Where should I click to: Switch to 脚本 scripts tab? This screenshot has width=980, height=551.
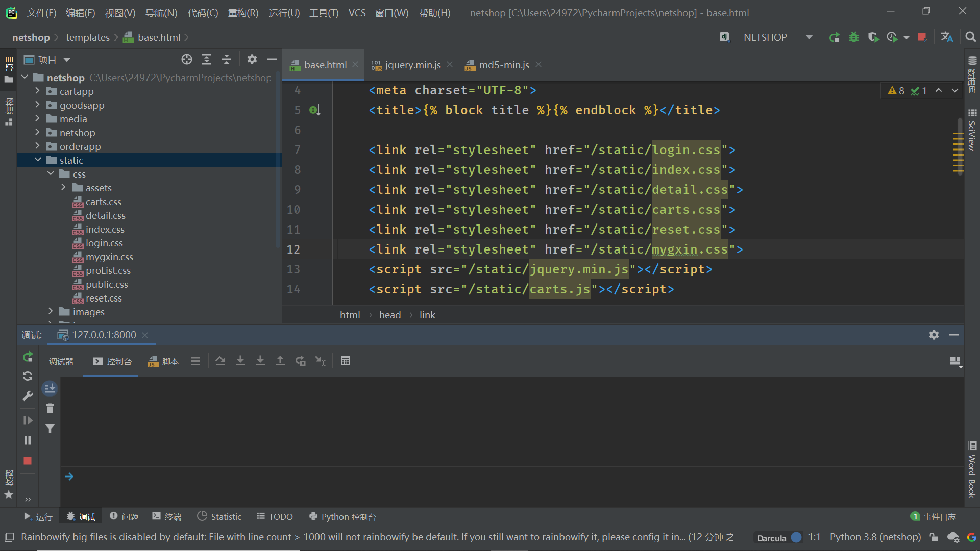tap(163, 361)
